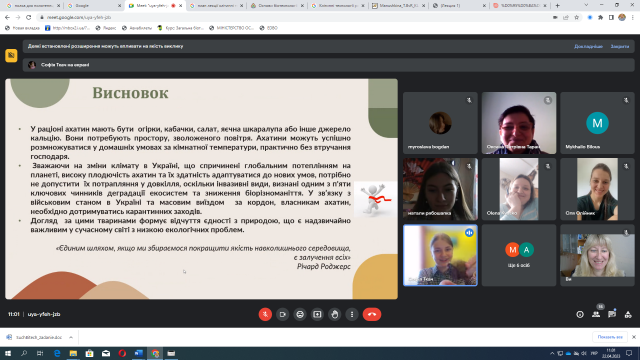
Task: Close the active Meet tab
Action: coord(180,6)
